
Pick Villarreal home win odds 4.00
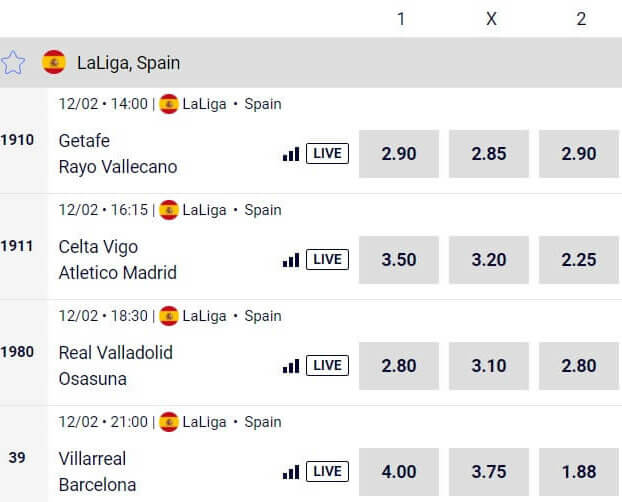pyautogui.click(x=399, y=472)
